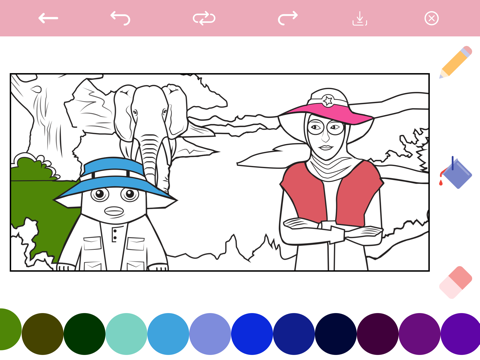Undo the last coloring action
This screenshot has width=480, height=360.
tap(120, 18)
